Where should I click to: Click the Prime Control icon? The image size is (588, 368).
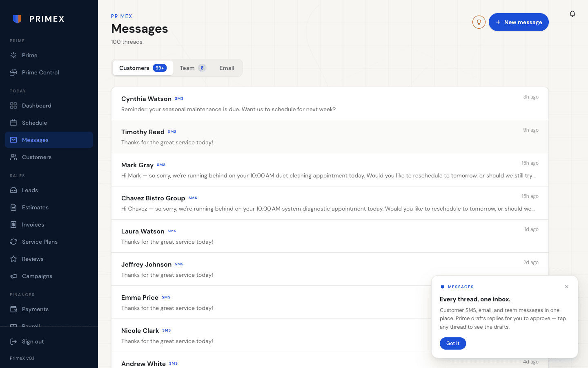[x=13, y=72]
